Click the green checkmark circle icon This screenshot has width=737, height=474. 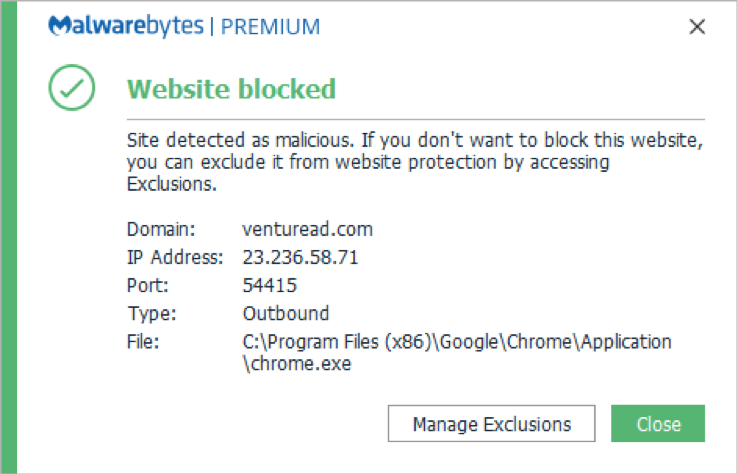point(72,87)
